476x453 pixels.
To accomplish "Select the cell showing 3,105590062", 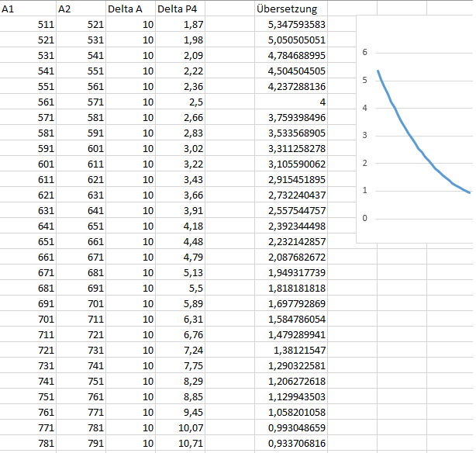I will [291, 164].
